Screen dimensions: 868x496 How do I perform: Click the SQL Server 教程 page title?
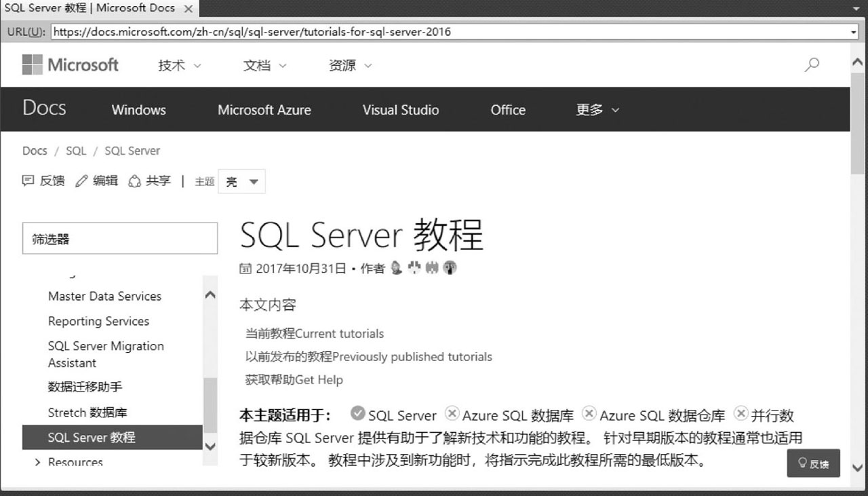pyautogui.click(x=361, y=235)
